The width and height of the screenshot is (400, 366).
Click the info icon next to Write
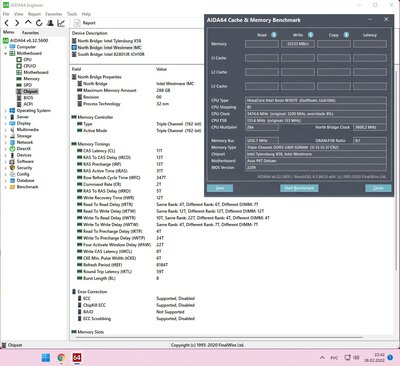(x=310, y=35)
